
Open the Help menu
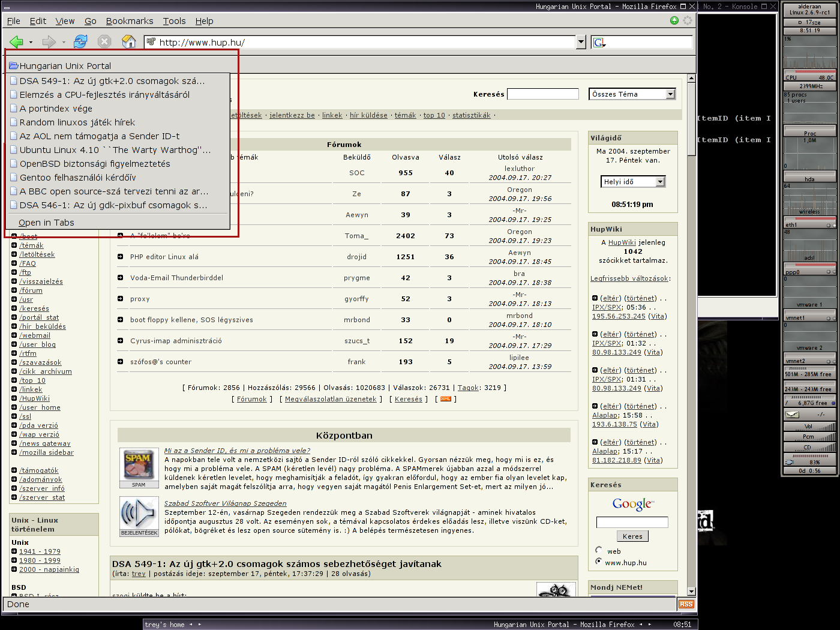[x=205, y=21]
